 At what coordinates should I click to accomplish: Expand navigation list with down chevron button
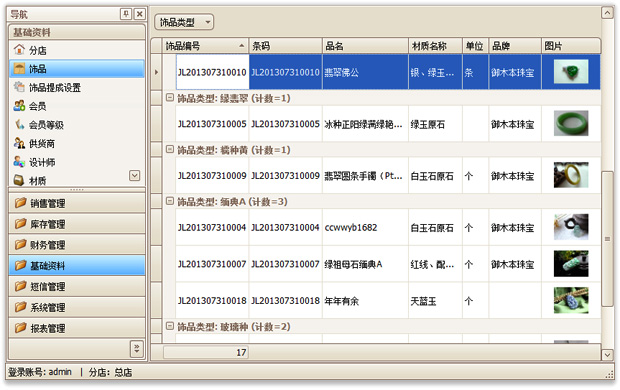tap(134, 175)
